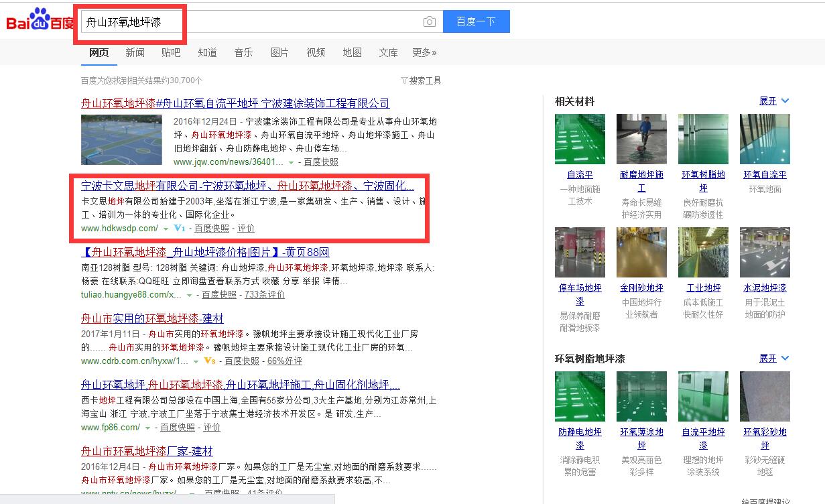Open 百度快照 for the www.jqw.com result

point(321,162)
